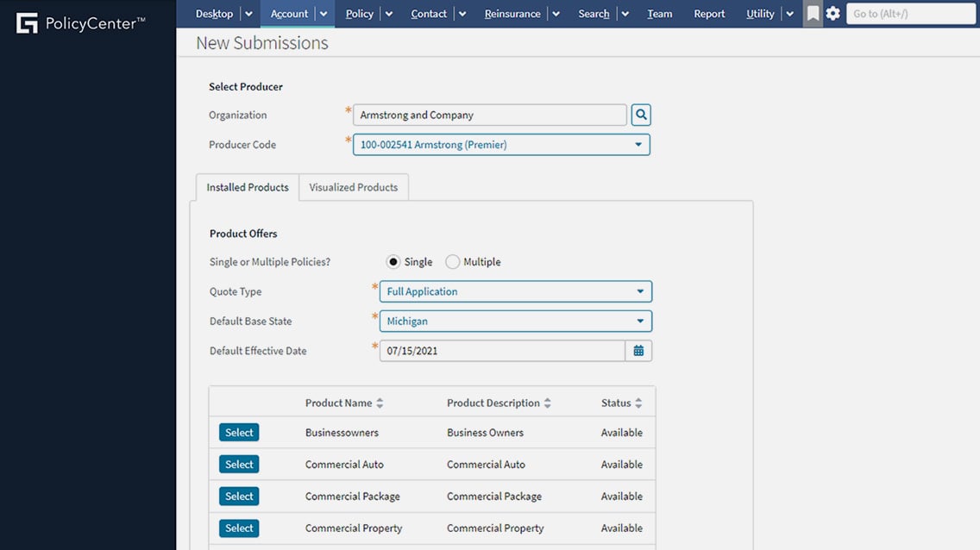Choose the Multiple policies option
The image size is (980, 550).
452,261
